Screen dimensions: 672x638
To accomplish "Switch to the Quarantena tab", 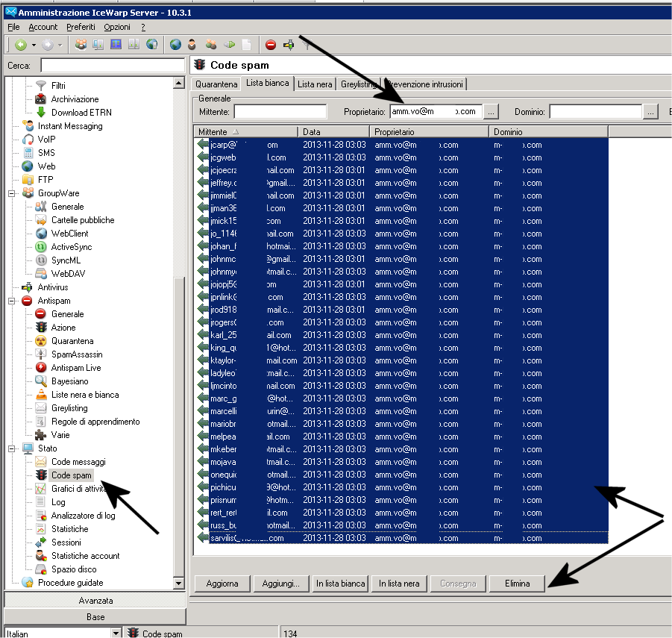I will point(216,84).
